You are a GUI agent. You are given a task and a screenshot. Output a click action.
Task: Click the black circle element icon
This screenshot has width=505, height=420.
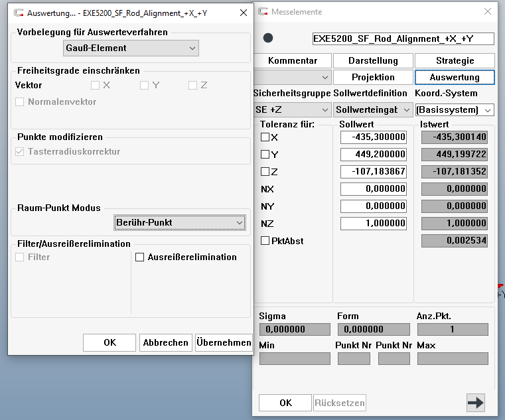click(268, 38)
